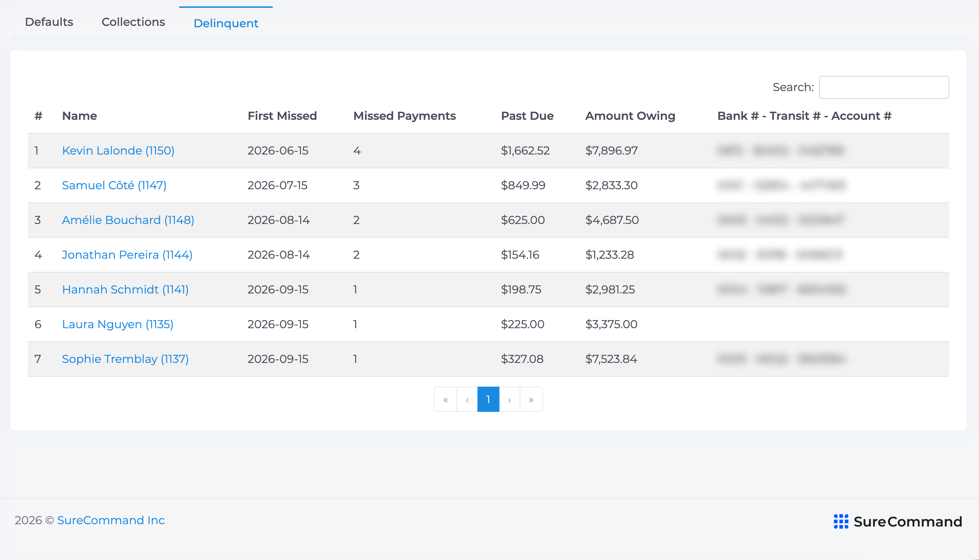Sort by Missed Payments column header

click(404, 116)
